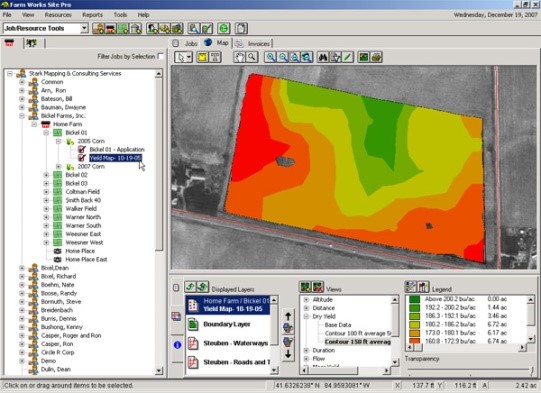Screen dimensions: 541x393
Task: Toggle checkbox for Bickel 01 - Application
Action: click(x=82, y=149)
